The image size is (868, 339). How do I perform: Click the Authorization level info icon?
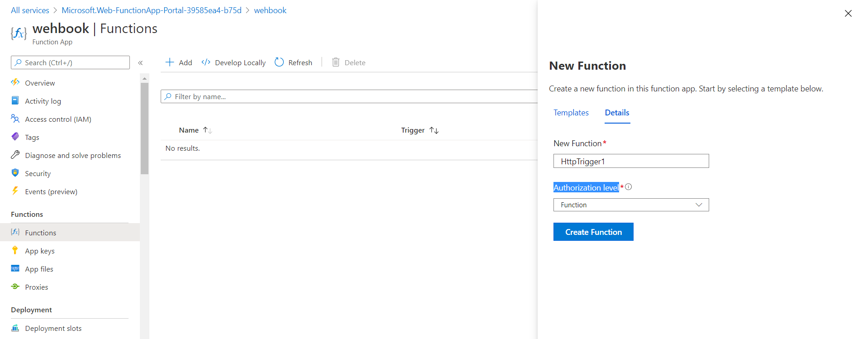(629, 187)
